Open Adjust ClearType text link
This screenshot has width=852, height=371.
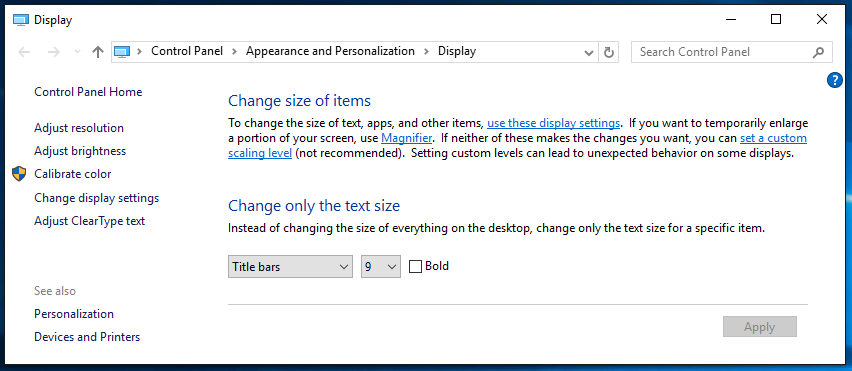(90, 221)
